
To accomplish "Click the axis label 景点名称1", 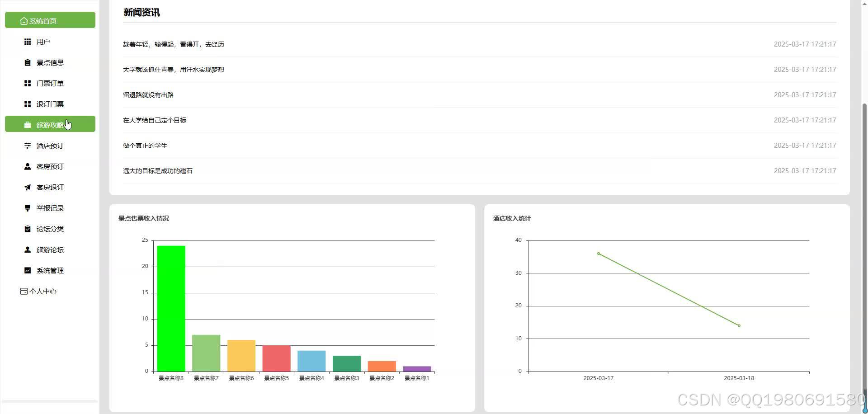I will pos(417,378).
